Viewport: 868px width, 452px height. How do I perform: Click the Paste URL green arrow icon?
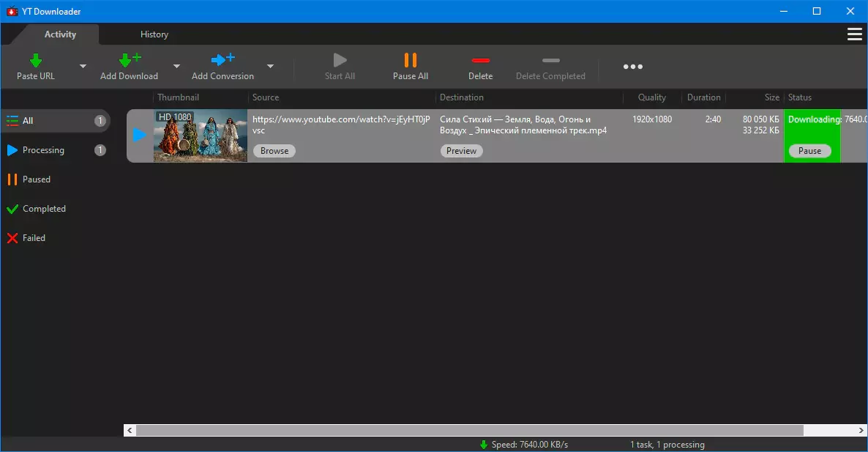click(x=36, y=61)
